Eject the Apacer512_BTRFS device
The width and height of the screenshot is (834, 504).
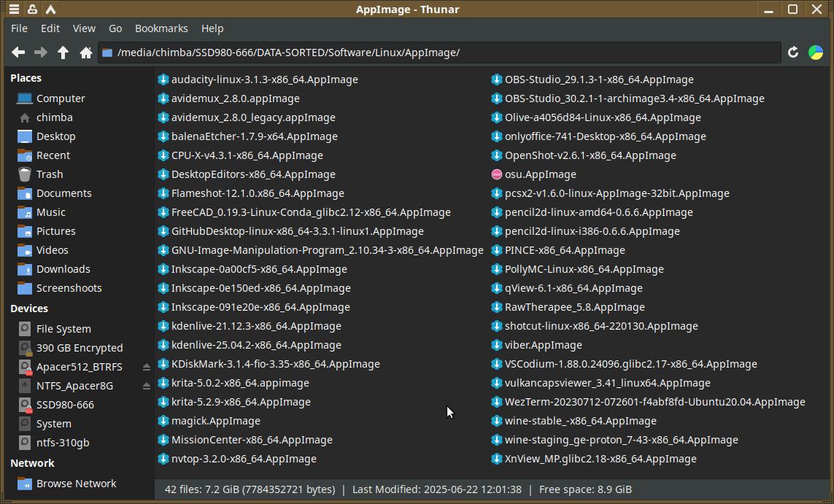146,367
